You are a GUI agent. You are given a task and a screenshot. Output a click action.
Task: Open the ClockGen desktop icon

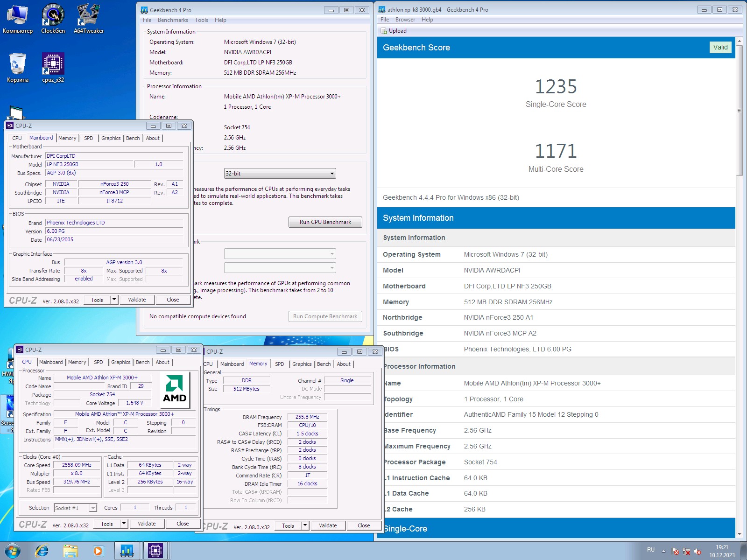53,19
